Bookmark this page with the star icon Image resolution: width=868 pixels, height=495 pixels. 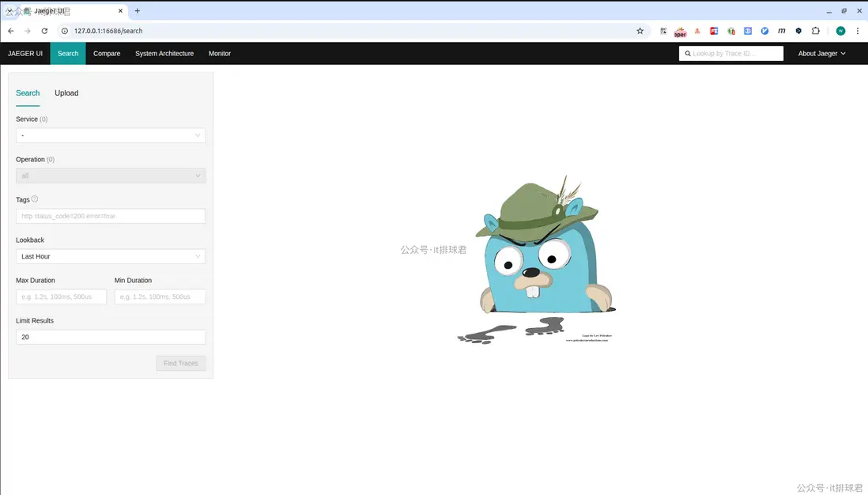(640, 31)
